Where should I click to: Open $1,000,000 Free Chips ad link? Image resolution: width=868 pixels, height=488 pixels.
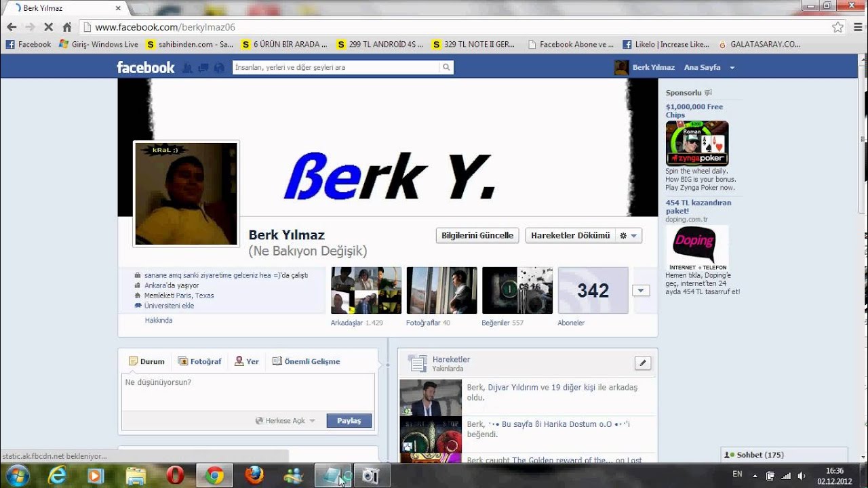pos(694,110)
